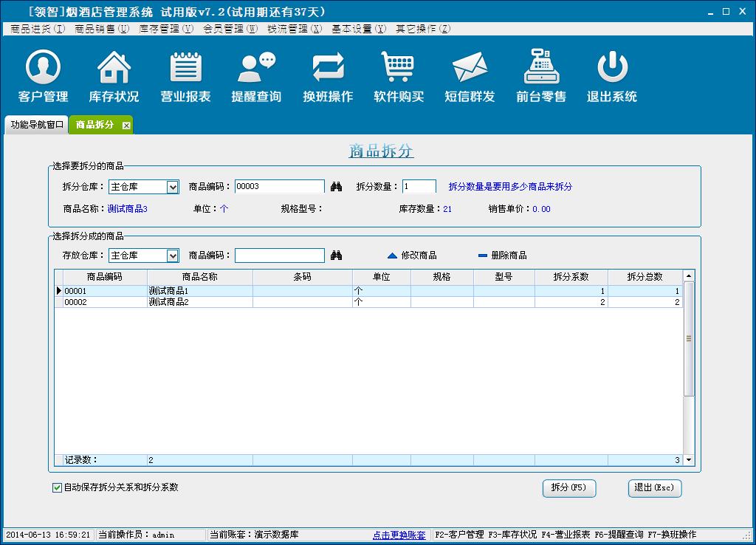
Task: Click the 短信群发 envelope icon
Action: (470, 68)
